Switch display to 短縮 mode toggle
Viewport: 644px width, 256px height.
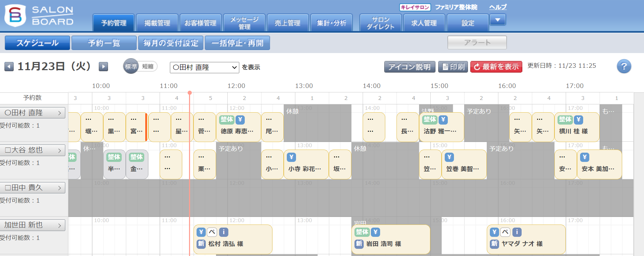tap(148, 66)
